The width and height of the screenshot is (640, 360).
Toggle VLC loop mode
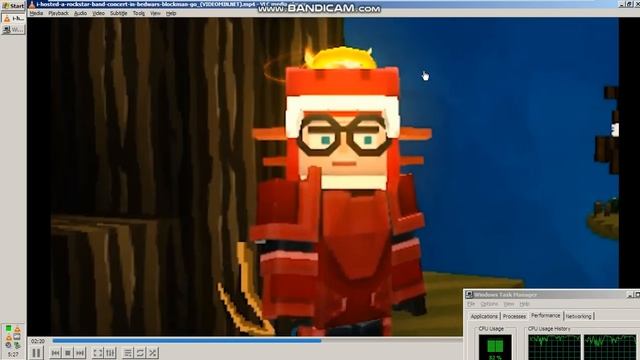(x=140, y=353)
